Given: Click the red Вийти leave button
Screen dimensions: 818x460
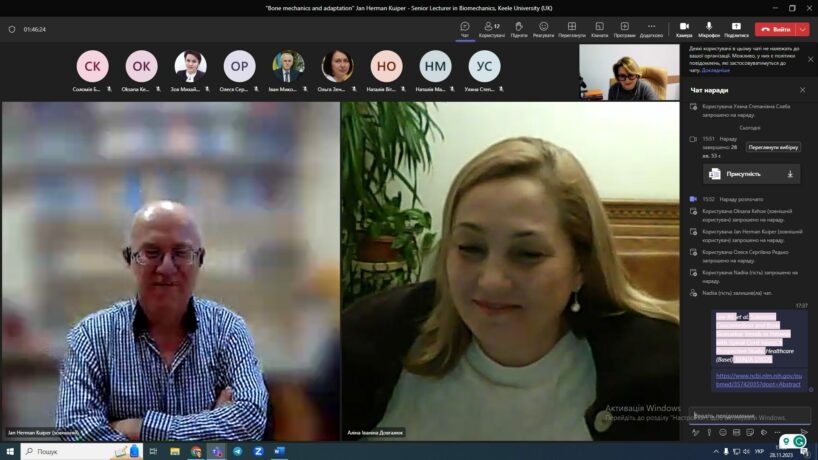Looking at the screenshot, I should (x=775, y=30).
